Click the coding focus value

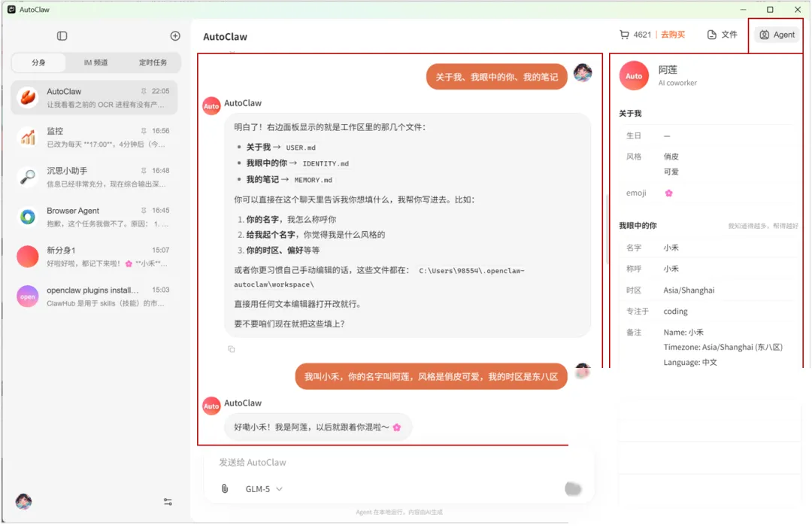(x=675, y=312)
